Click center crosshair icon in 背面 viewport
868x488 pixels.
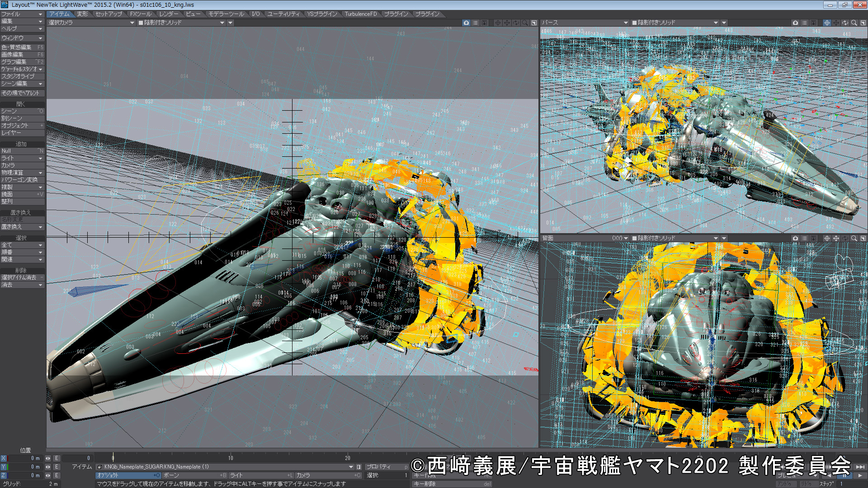tap(827, 238)
